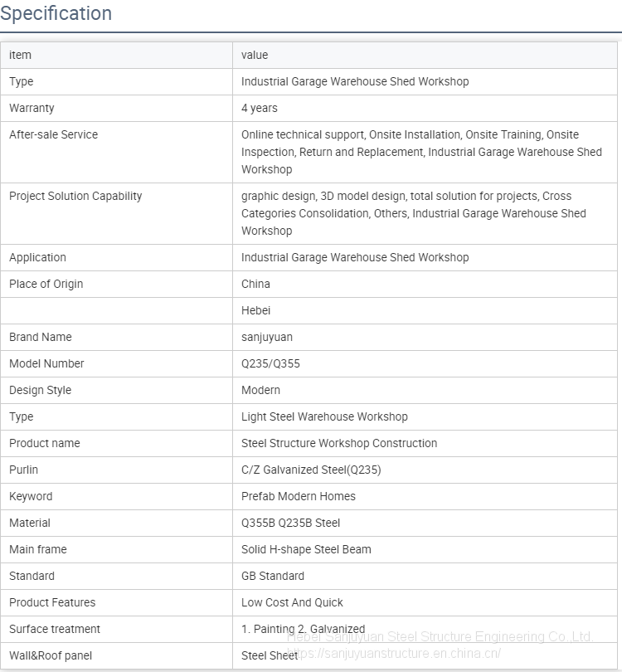Click the Specification heading
The width and height of the screenshot is (622, 672).
(56, 14)
